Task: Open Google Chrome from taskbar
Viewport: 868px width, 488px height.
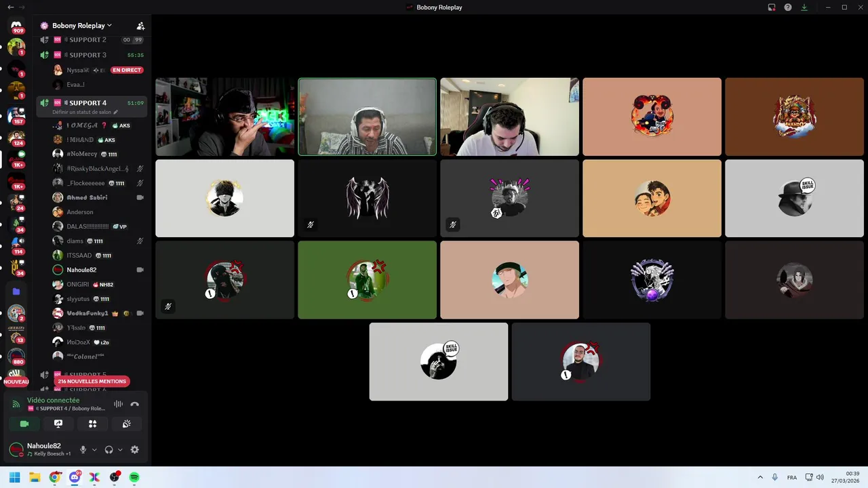Action: [55, 477]
